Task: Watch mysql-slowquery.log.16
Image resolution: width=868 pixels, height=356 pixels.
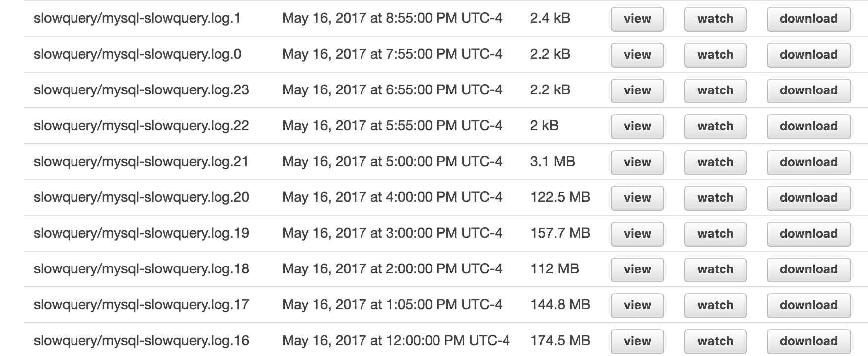Action: [x=715, y=341]
